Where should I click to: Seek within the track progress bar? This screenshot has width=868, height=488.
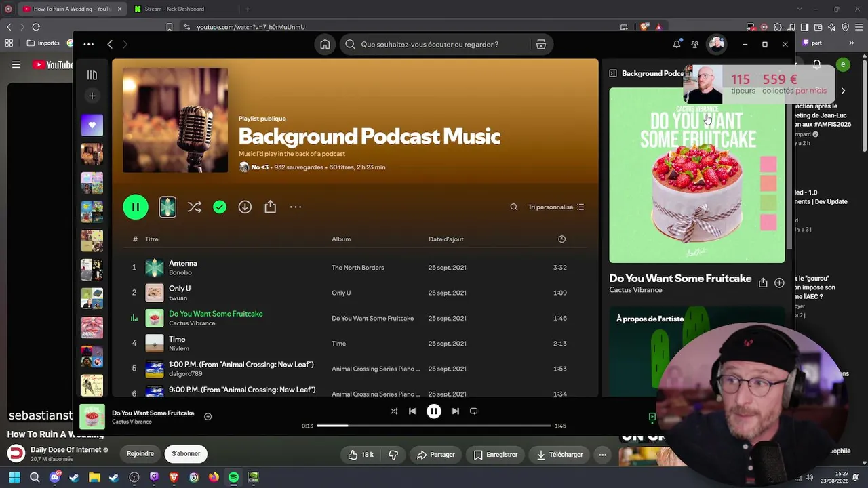click(434, 426)
